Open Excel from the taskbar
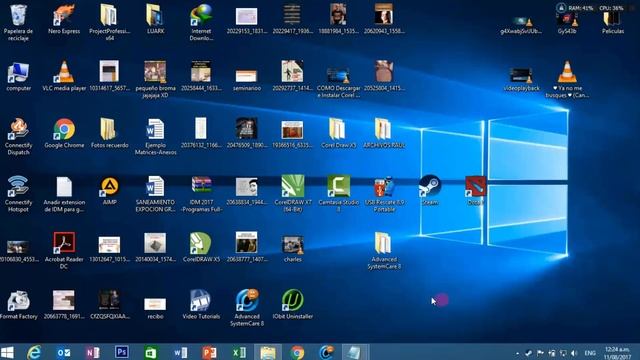The height and width of the screenshot is (360, 640). [239, 352]
